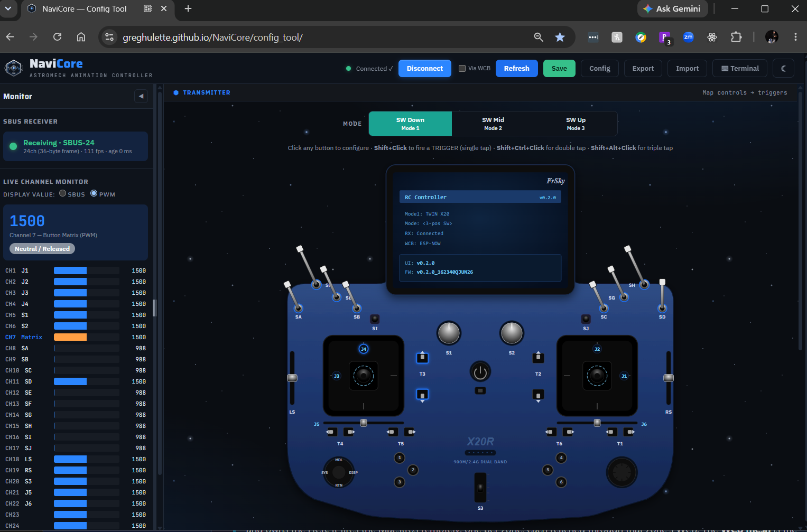Bookmark this page with the star icon

pos(560,37)
